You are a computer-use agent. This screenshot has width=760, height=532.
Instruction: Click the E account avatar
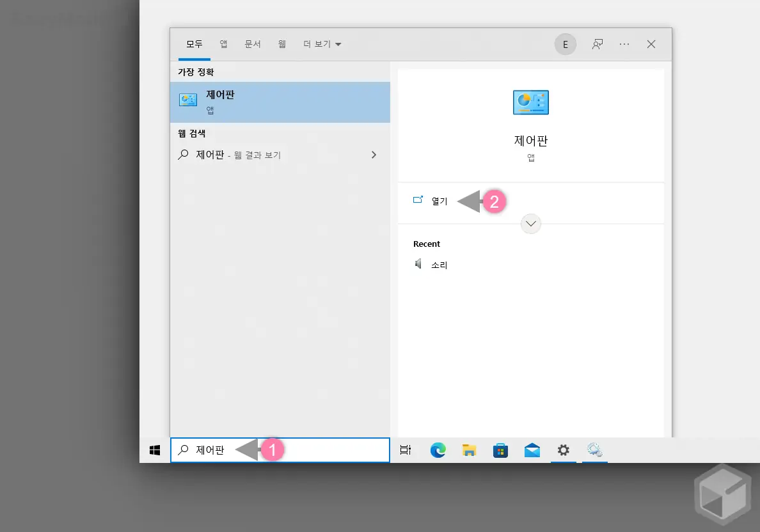coord(565,45)
